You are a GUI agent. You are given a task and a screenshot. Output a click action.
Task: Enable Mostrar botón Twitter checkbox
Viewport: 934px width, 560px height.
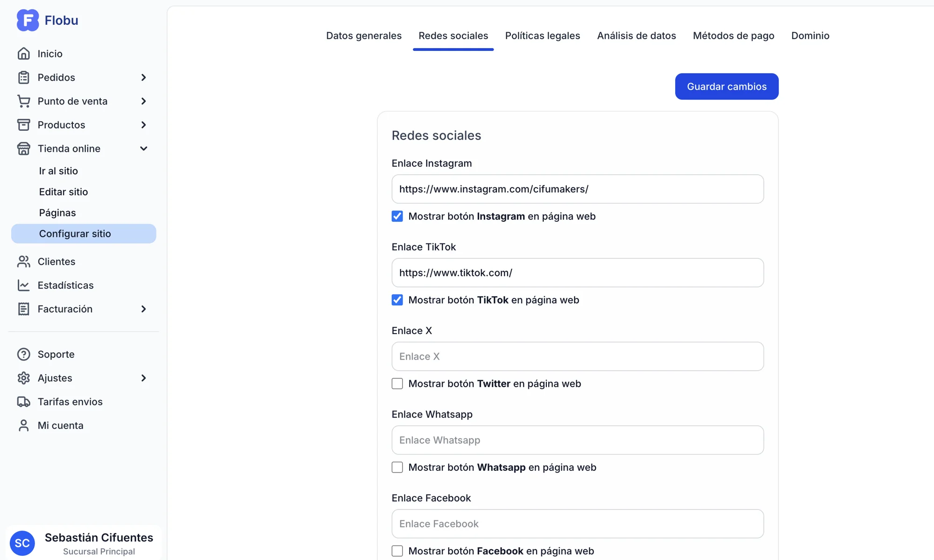[x=397, y=383]
